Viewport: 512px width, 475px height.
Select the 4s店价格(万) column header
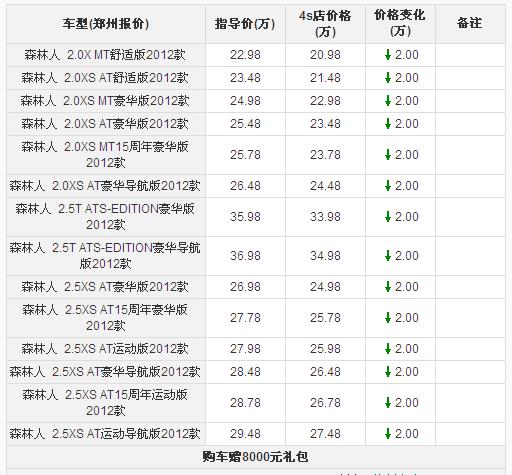coord(325,24)
